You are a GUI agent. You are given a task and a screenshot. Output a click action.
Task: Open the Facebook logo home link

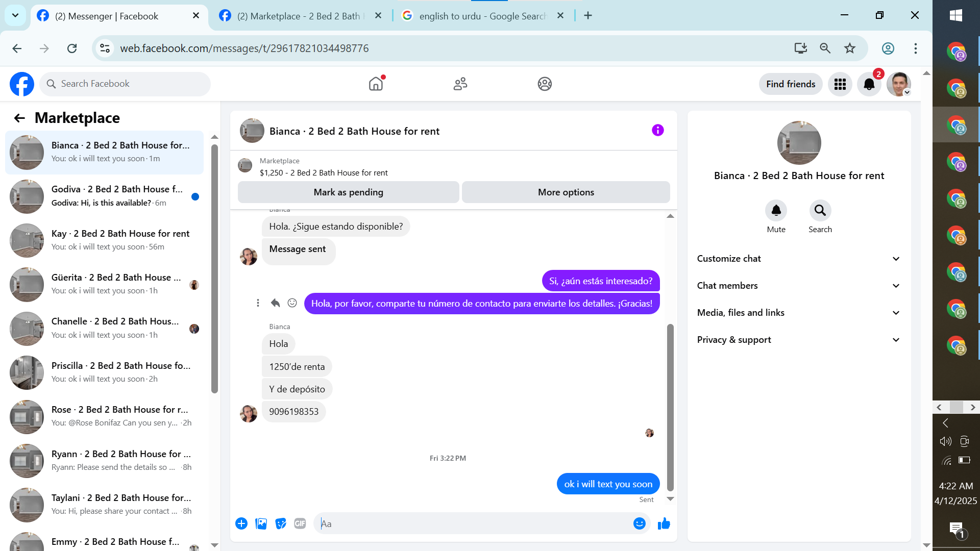(22, 84)
